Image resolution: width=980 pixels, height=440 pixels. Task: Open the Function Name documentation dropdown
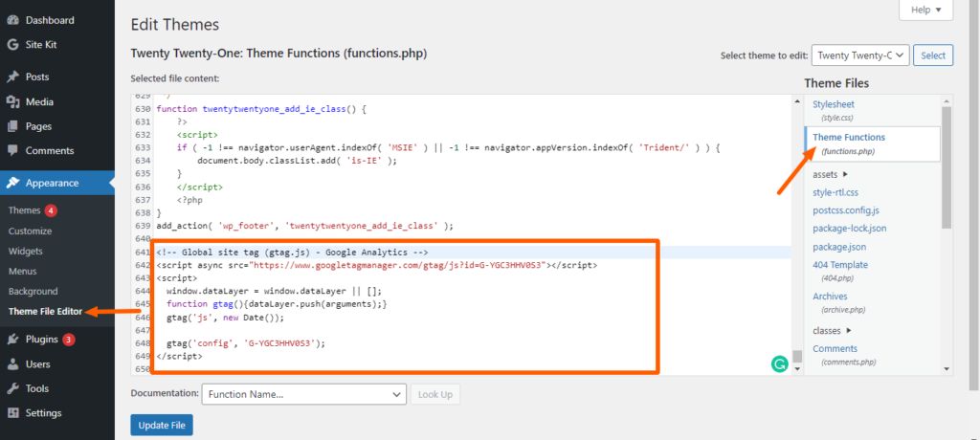coord(303,394)
